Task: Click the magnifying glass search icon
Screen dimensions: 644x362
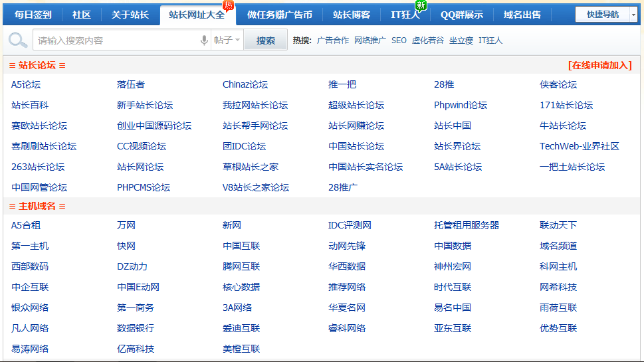Action: point(18,41)
